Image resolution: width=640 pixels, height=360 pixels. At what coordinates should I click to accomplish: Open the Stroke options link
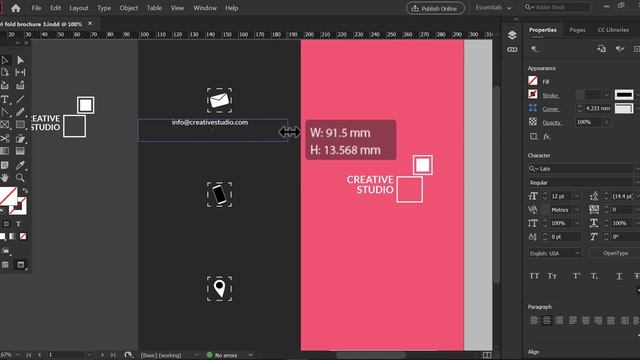pyautogui.click(x=551, y=95)
